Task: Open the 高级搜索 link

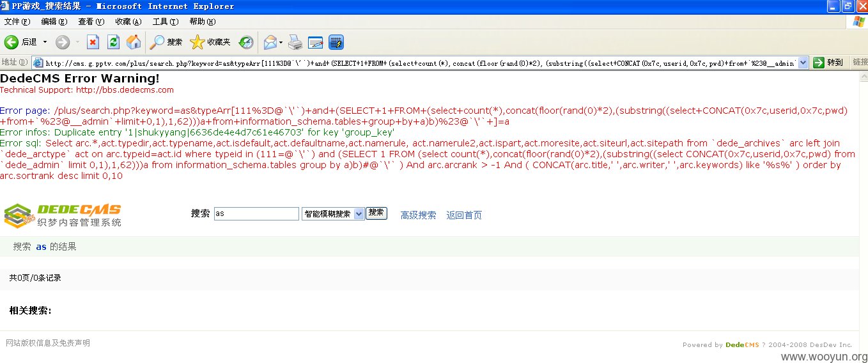Action: click(418, 215)
